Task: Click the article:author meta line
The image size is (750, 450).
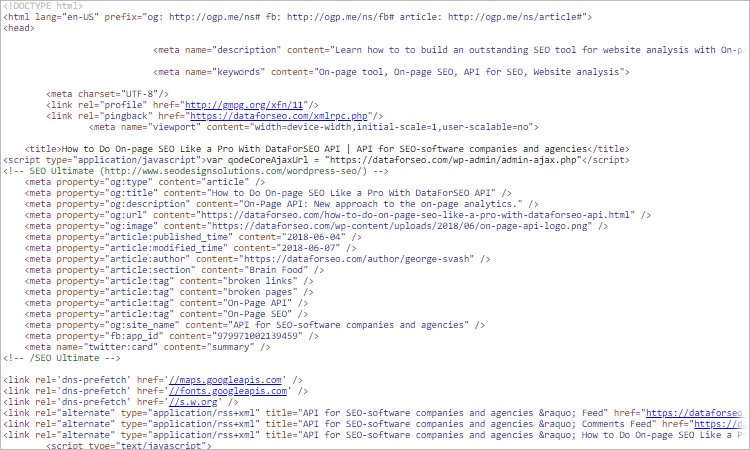Action: pos(257,259)
